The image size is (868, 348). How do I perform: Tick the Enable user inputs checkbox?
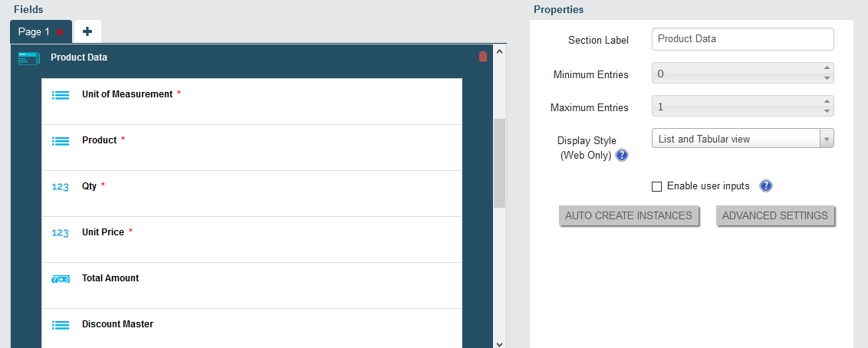click(657, 186)
